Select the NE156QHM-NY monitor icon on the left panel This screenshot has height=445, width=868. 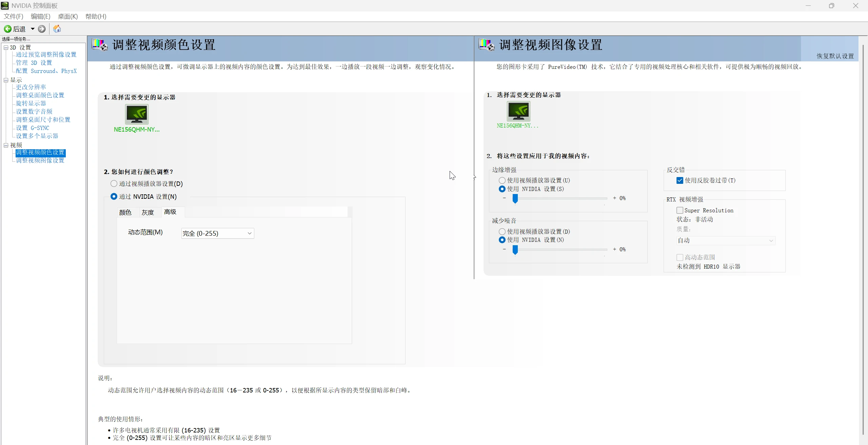click(137, 115)
